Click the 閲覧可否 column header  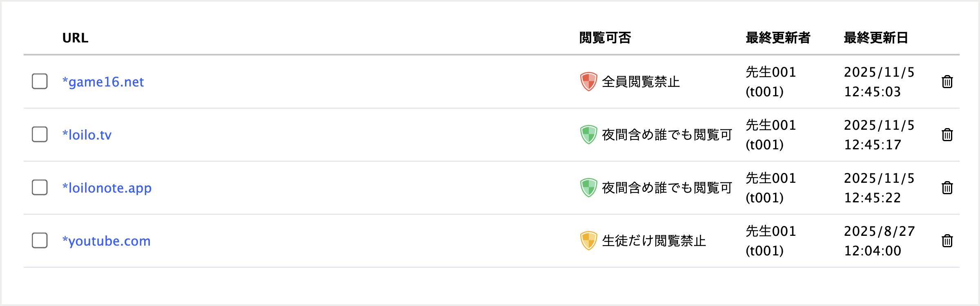(605, 38)
